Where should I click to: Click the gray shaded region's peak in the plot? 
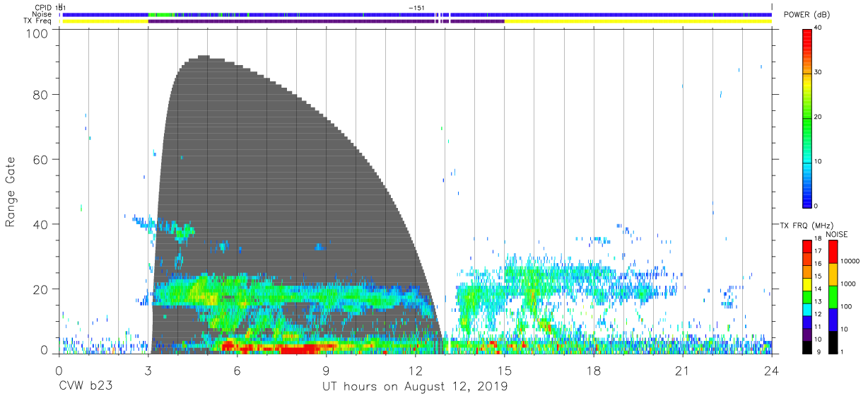click(205, 58)
